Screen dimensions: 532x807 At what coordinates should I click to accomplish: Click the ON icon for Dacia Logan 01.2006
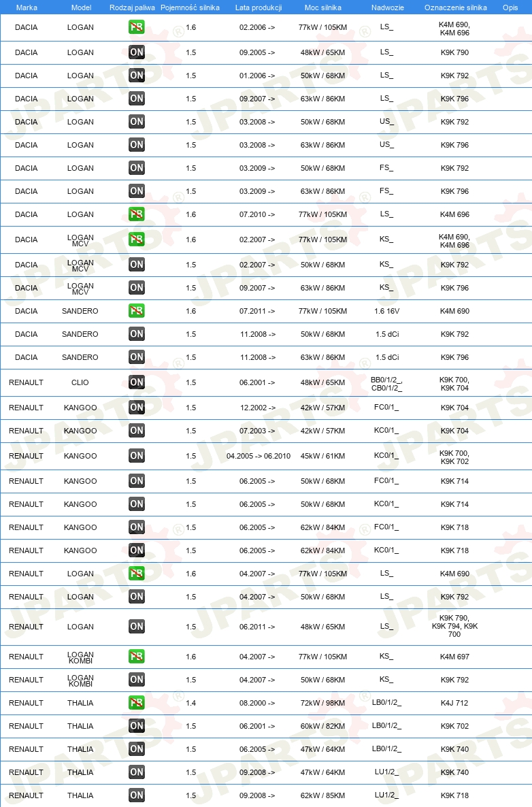[x=136, y=75]
